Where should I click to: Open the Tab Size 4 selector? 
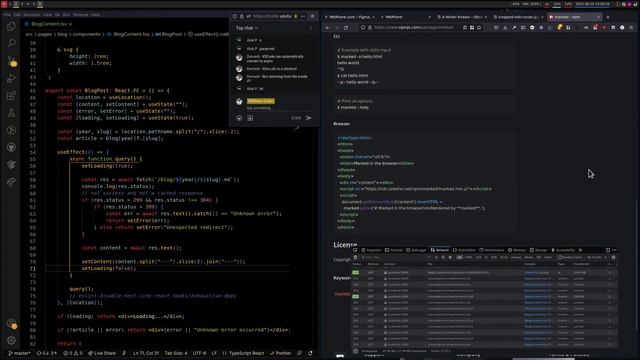click(x=176, y=353)
